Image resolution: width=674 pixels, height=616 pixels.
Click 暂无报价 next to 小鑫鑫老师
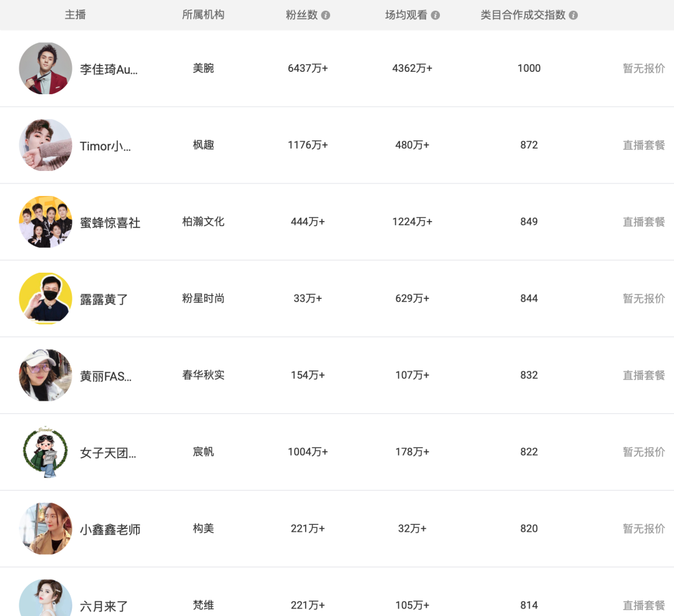(x=643, y=529)
